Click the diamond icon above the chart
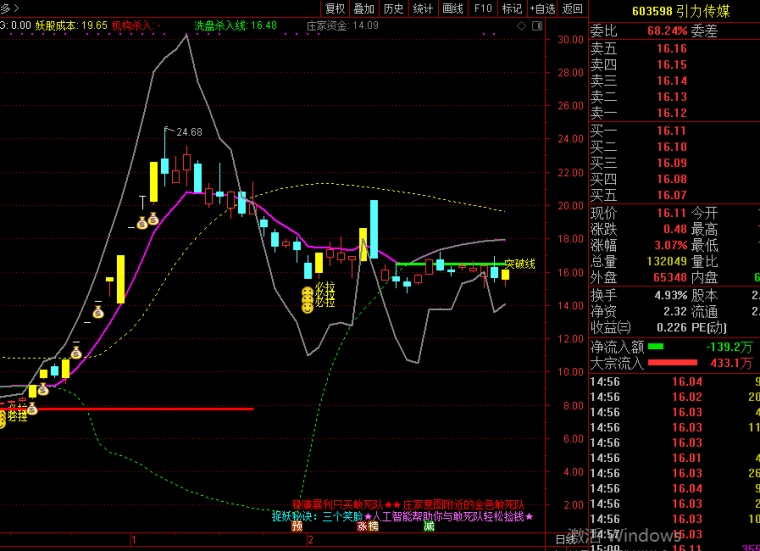 click(x=521, y=26)
